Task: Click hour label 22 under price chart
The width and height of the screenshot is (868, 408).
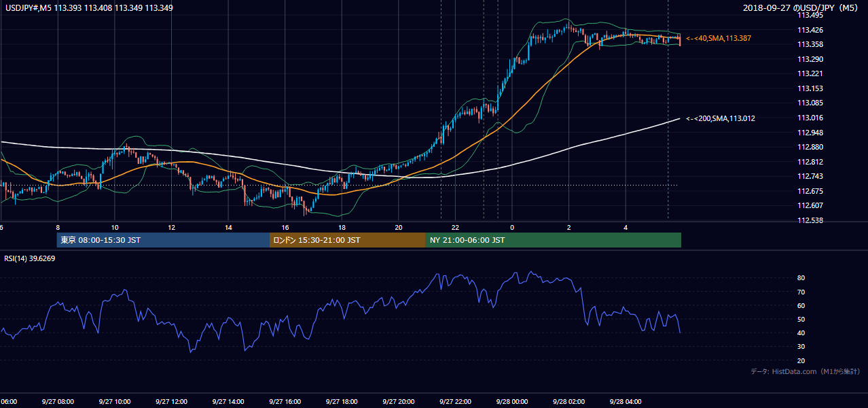Action: [456, 228]
